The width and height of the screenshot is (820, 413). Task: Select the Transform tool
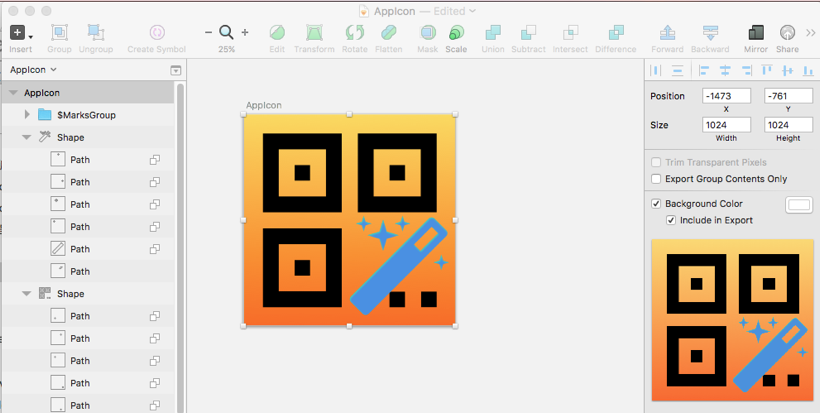click(x=314, y=33)
